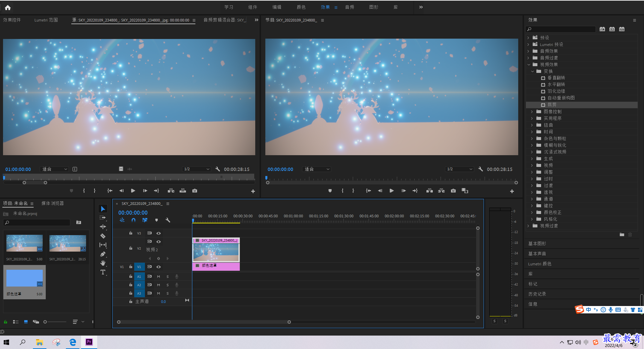Click the Effects panel search field
Viewport: 644px width, 349px height.
561,29
